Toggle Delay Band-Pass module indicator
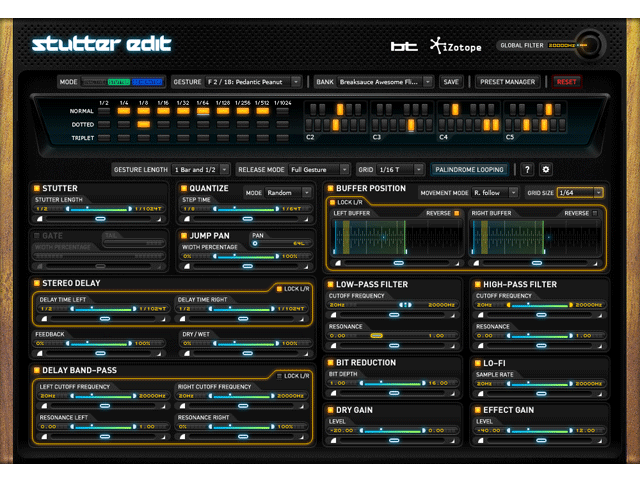This screenshot has width=640, height=480. click(x=37, y=370)
